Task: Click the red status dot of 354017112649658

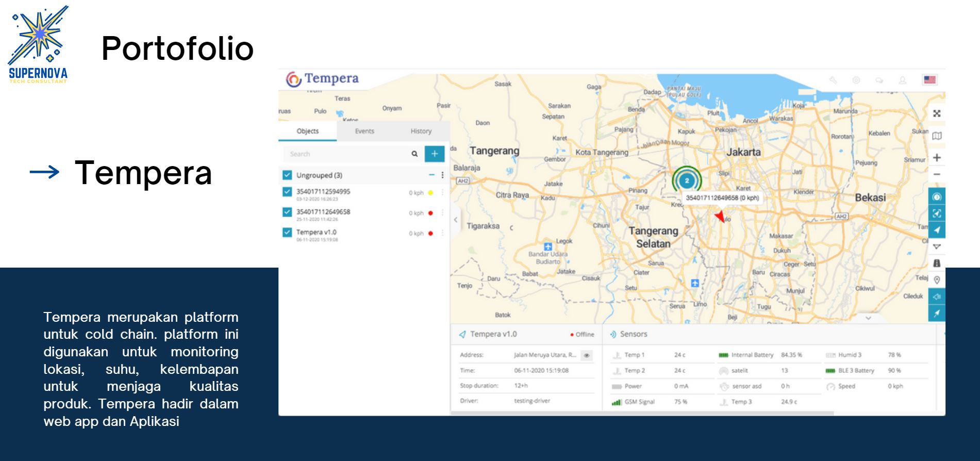Action: 430,213
